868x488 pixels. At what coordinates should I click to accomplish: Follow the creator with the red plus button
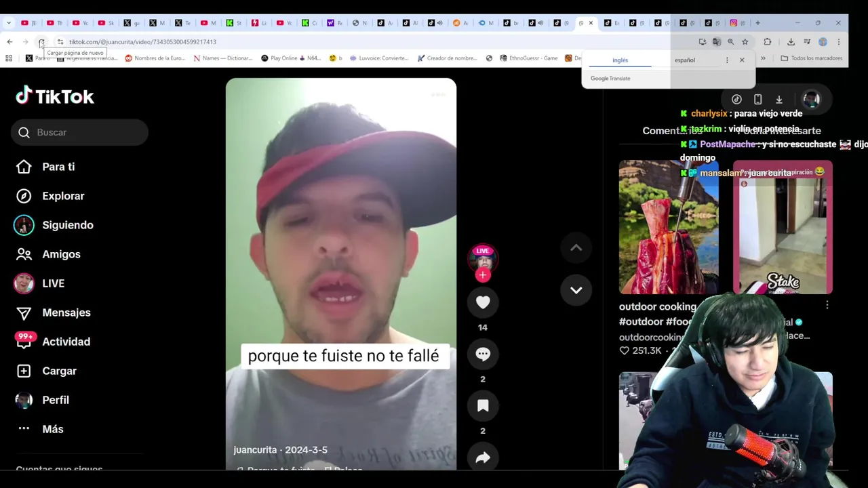point(483,274)
